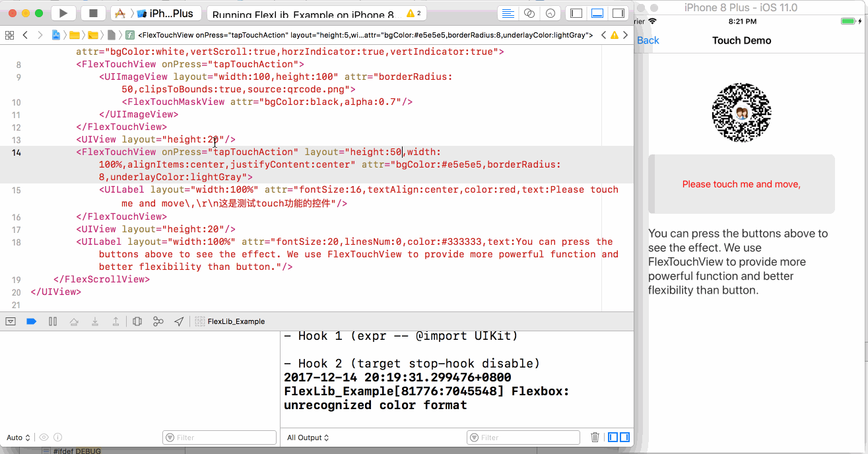
Task: Open Debug View Hierarchy
Action: tap(137, 321)
